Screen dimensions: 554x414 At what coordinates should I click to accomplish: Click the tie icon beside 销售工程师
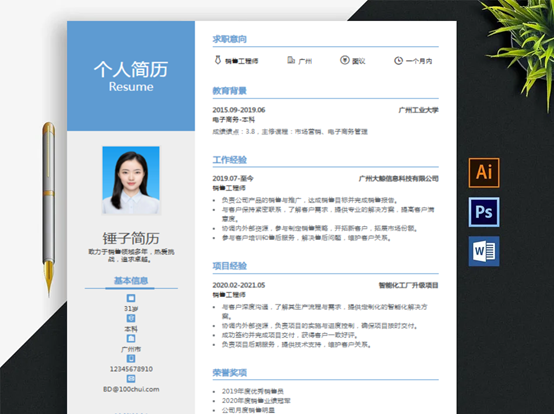coord(218,60)
